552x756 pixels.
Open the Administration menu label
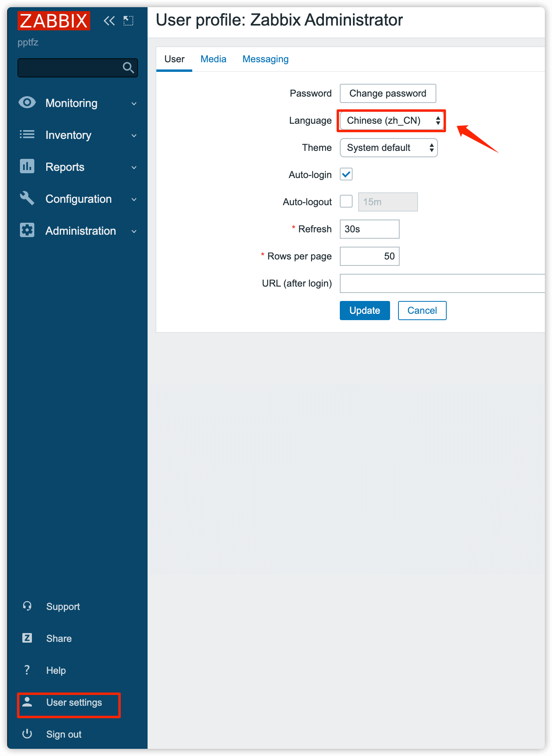[x=81, y=231]
